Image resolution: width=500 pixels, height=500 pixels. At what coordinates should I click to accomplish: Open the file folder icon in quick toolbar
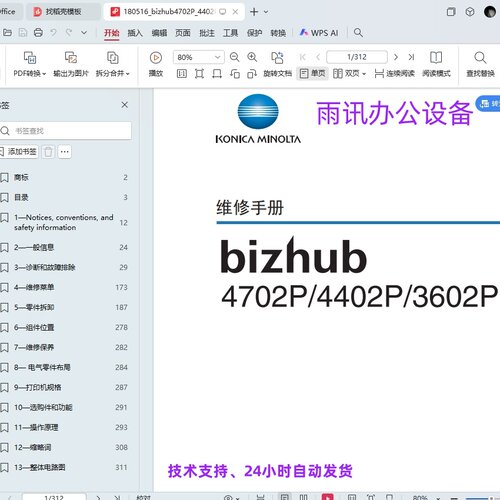point(7,33)
